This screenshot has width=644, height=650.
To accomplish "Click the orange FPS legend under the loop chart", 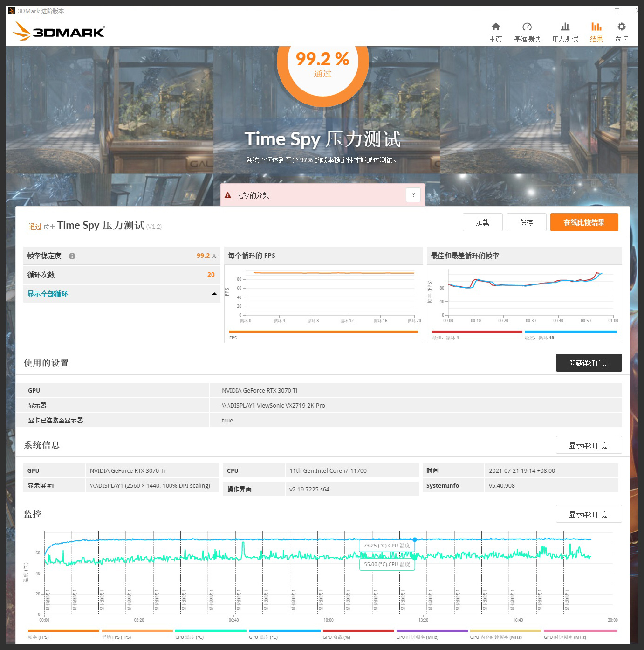I will coord(323,335).
